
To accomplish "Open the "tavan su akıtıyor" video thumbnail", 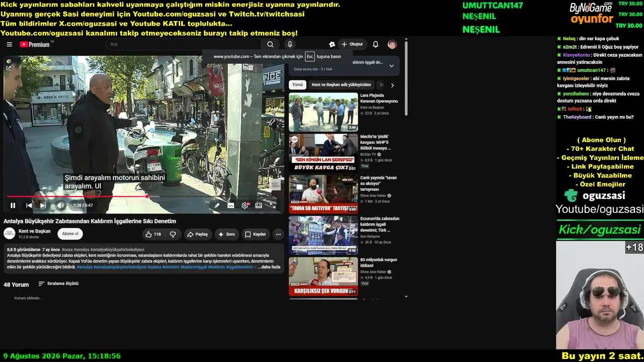I will point(323,194).
